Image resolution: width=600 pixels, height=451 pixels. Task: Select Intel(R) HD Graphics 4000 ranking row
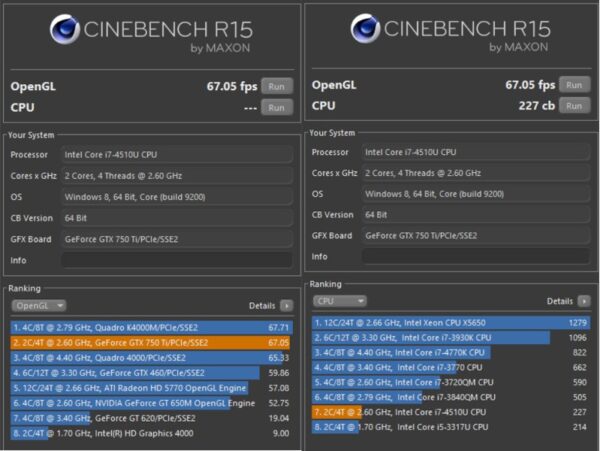pyautogui.click(x=152, y=433)
